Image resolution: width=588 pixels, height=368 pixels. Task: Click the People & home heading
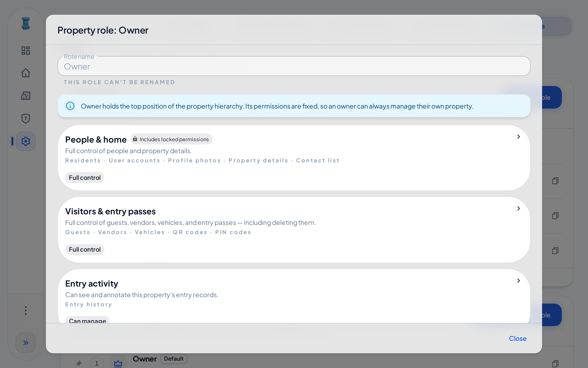click(96, 139)
